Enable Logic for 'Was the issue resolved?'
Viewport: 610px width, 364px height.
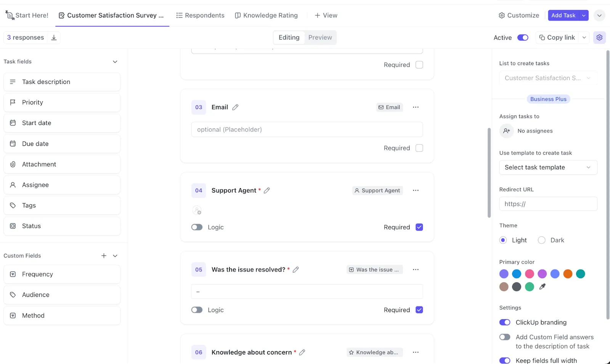pos(197,310)
